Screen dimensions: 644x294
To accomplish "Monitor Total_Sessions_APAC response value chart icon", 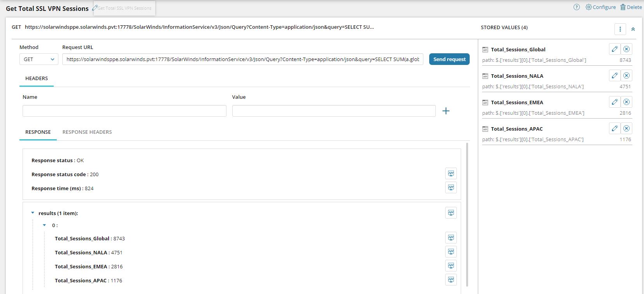I will (451, 280).
